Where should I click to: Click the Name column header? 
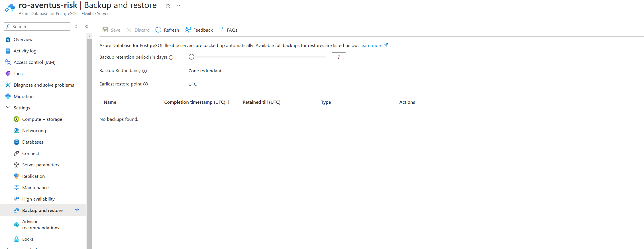(x=110, y=102)
